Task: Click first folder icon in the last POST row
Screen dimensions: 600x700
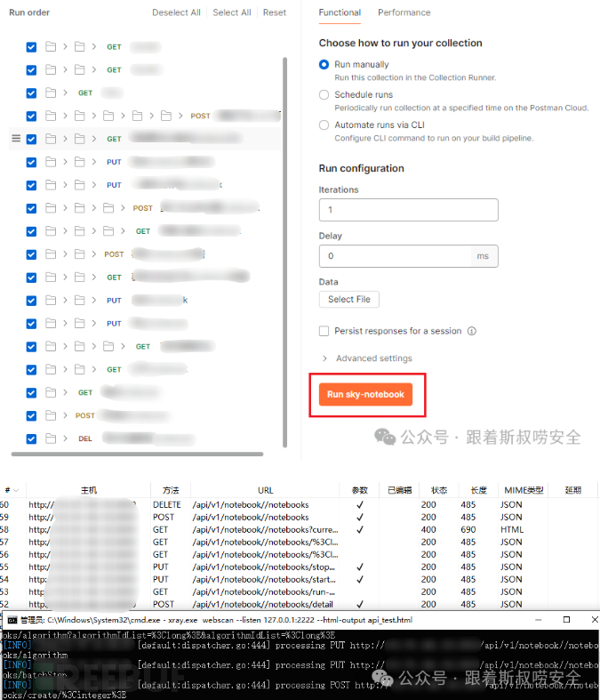Action: coord(51,415)
